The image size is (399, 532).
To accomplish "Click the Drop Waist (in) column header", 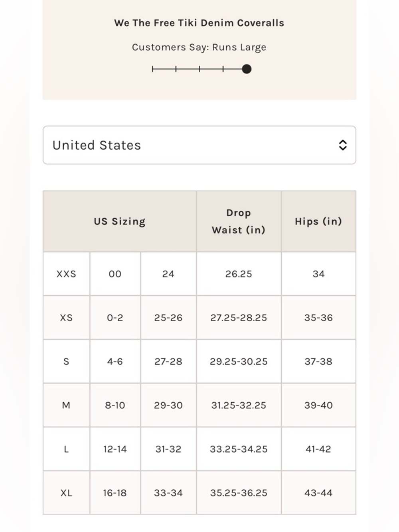I will tap(239, 221).
